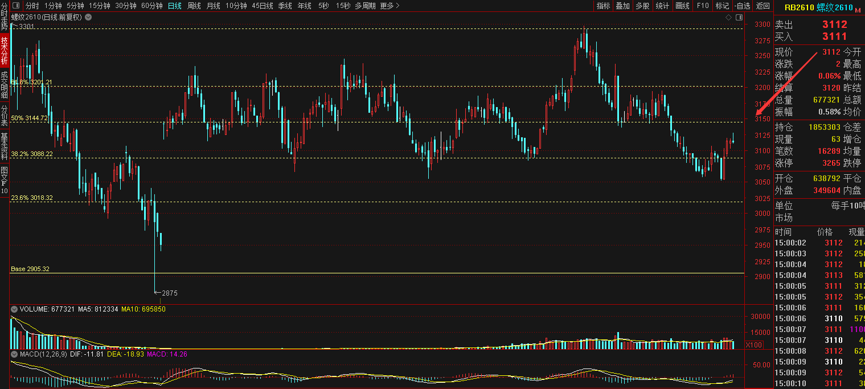
Task: Select the 45日线 period
Action: [263, 6]
